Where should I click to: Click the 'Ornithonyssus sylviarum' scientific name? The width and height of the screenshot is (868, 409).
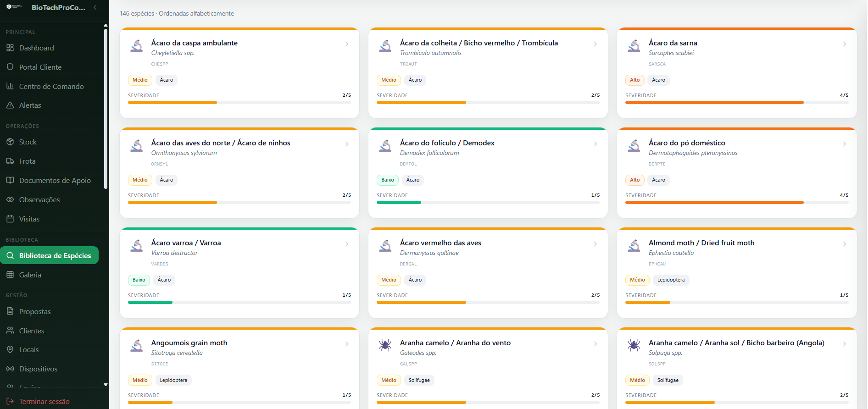[x=184, y=153]
